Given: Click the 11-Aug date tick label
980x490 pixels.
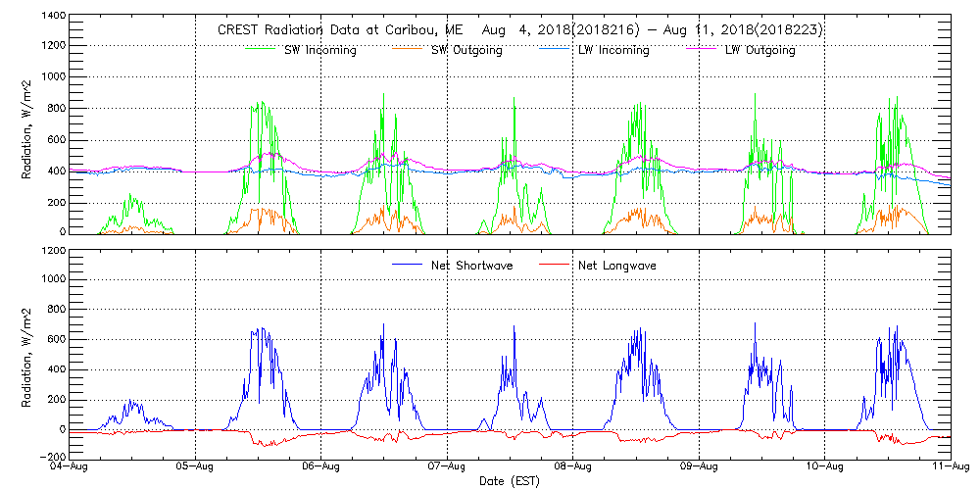Looking at the screenshot, I should pos(950,467).
